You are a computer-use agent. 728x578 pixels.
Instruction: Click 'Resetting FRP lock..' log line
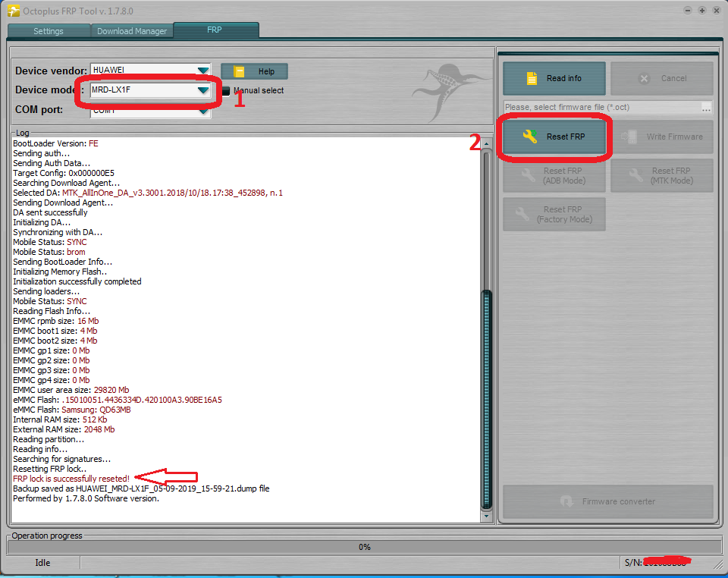[50, 469]
